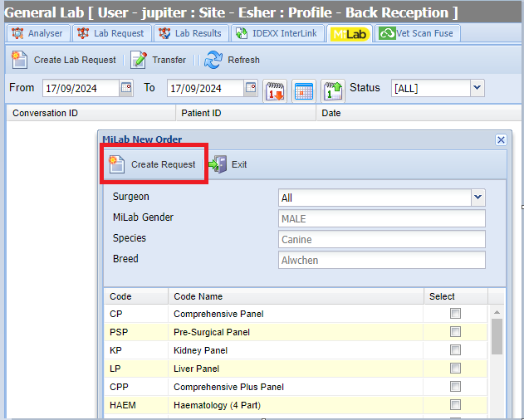Open the Analyser tab
524x420 pixels.
[37, 33]
